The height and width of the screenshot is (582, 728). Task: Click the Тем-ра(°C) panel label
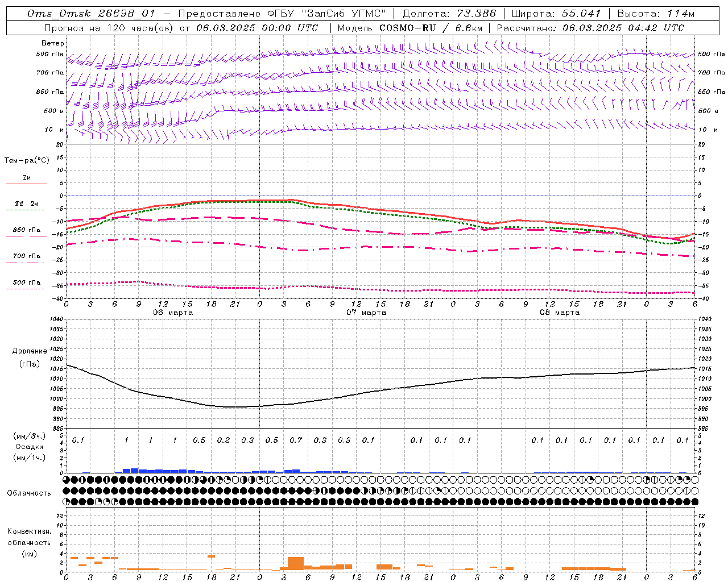click(27, 161)
